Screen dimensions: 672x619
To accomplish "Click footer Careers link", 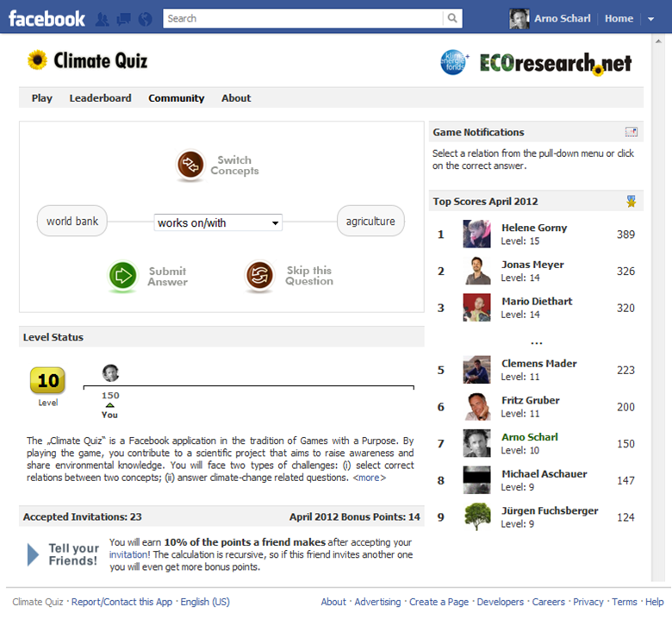I will point(549,602).
